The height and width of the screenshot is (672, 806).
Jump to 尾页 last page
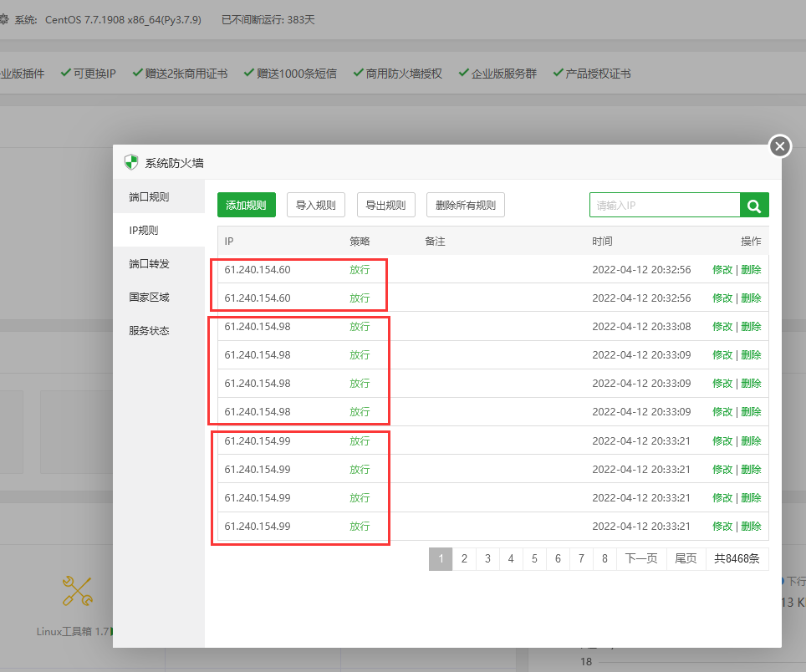[686, 559]
